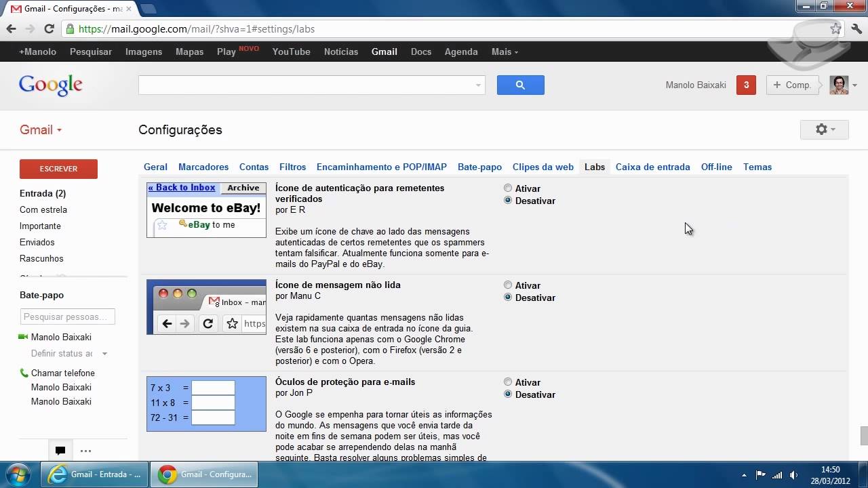Reload the page with refresh icon
Screen dimensions: 868x488
49,28
